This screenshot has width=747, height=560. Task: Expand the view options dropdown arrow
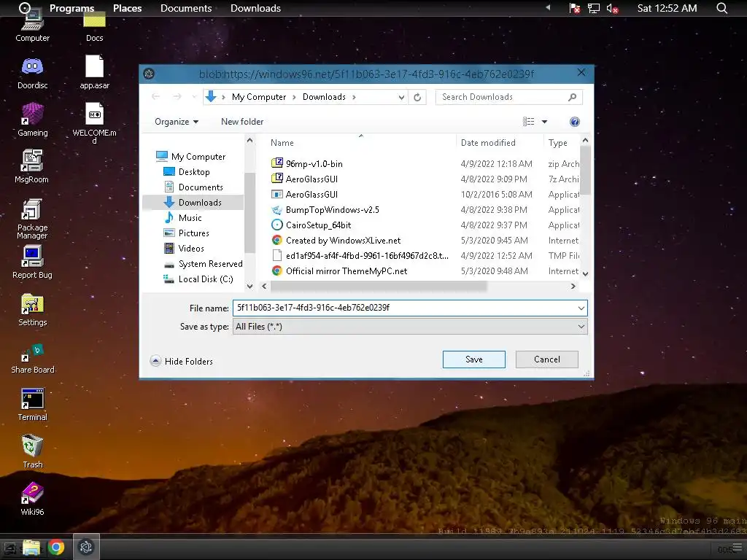[544, 122]
